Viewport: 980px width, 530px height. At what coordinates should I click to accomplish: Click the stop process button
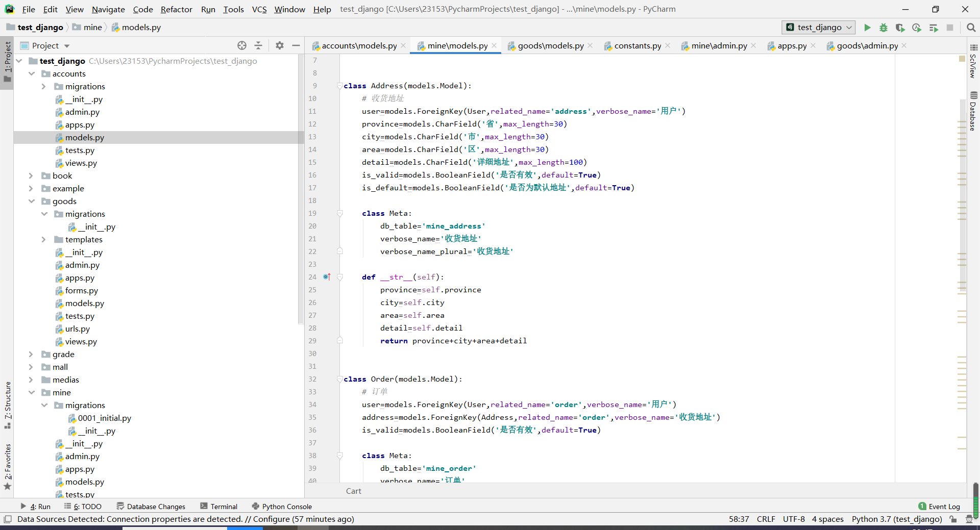click(x=950, y=28)
